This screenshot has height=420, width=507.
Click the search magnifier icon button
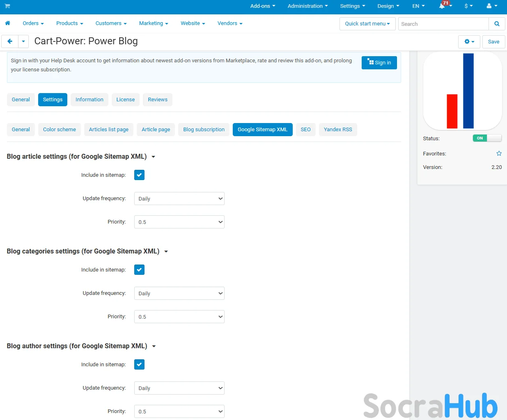497,24
